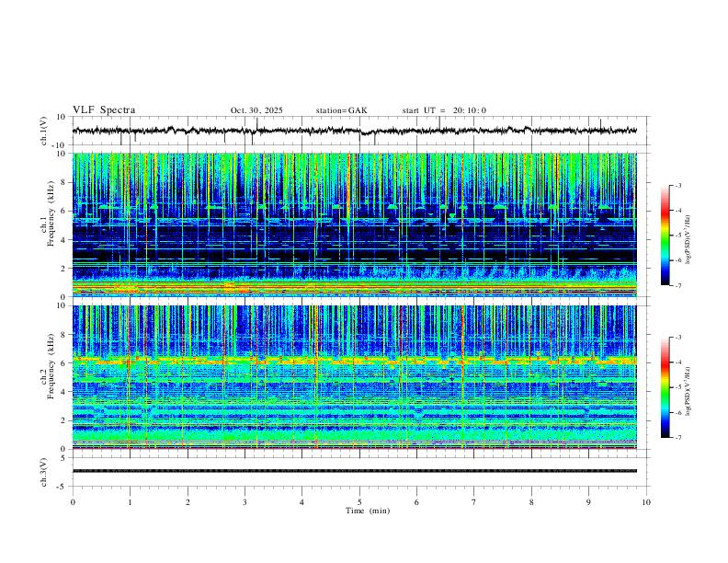
Task: Click the 'start UT = 20:10:0' label
Action: [x=444, y=110]
